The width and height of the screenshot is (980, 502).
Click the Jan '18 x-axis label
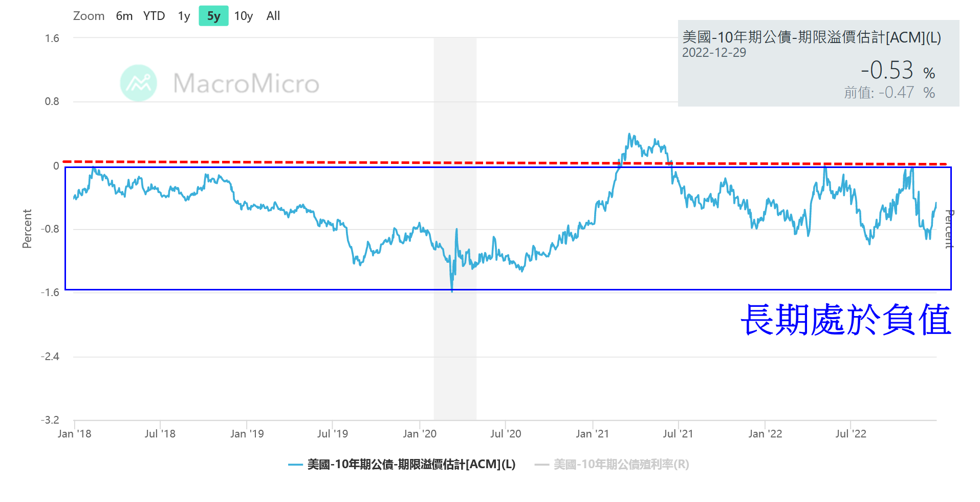coord(75,434)
